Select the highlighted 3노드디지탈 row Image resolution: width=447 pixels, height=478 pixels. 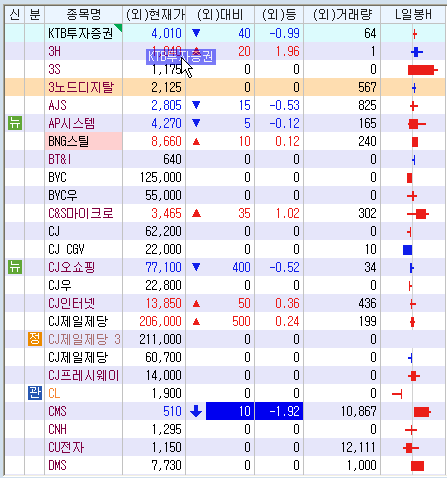[x=225, y=87]
